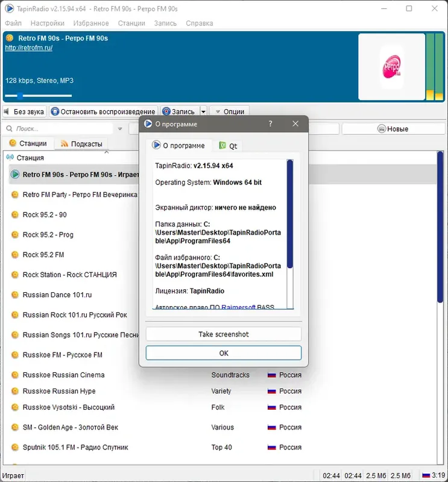Click the station icon beside Russian Dance 101.ru
Viewport: 448px width, 482px height.
pyautogui.click(x=14, y=295)
